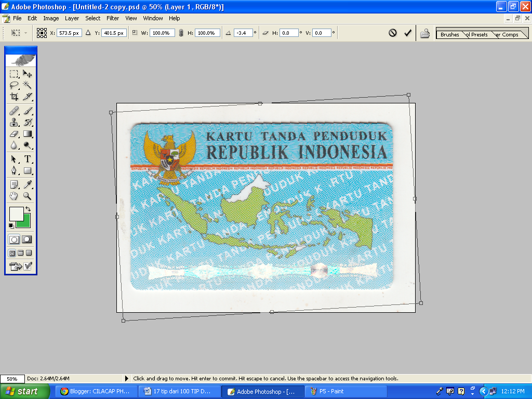The width and height of the screenshot is (532, 399).
Task: Click the horizontal scale W field
Action: tap(162, 33)
